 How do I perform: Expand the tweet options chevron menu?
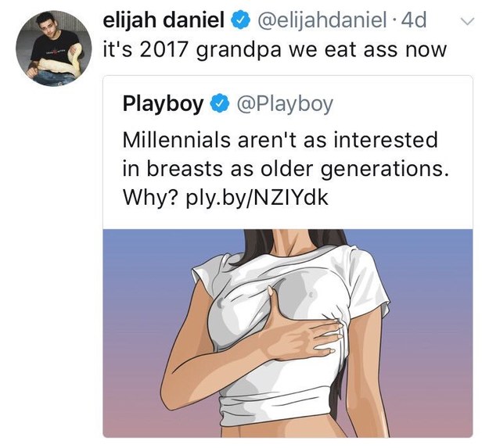[x=467, y=21]
